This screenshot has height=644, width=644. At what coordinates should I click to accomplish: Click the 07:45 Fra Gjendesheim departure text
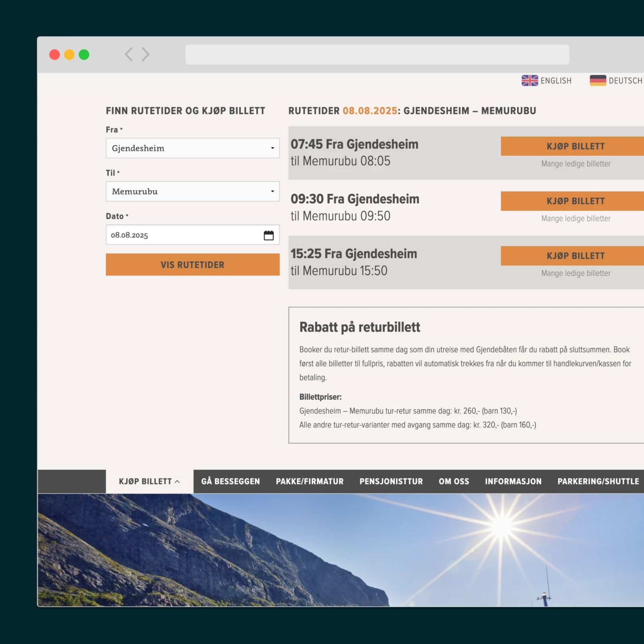pos(354,144)
